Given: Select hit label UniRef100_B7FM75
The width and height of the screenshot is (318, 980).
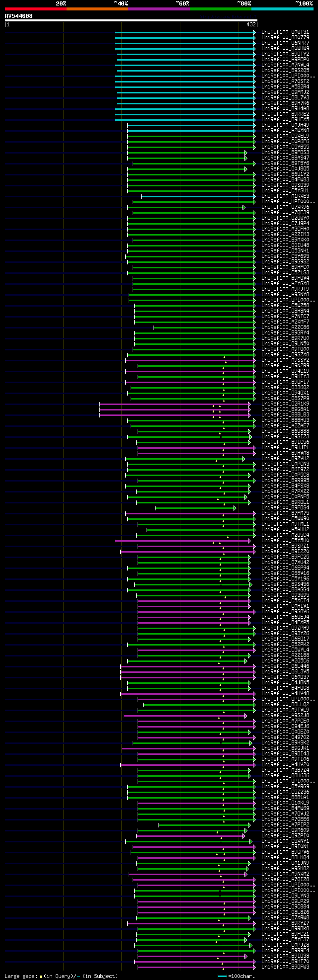Looking at the screenshot, I should click(285, 513).
